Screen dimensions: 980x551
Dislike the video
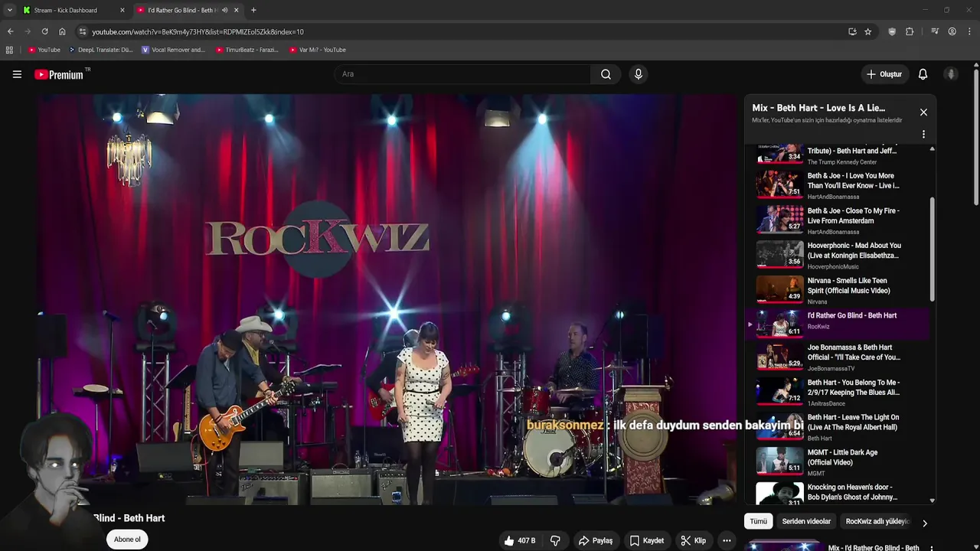[555, 540]
